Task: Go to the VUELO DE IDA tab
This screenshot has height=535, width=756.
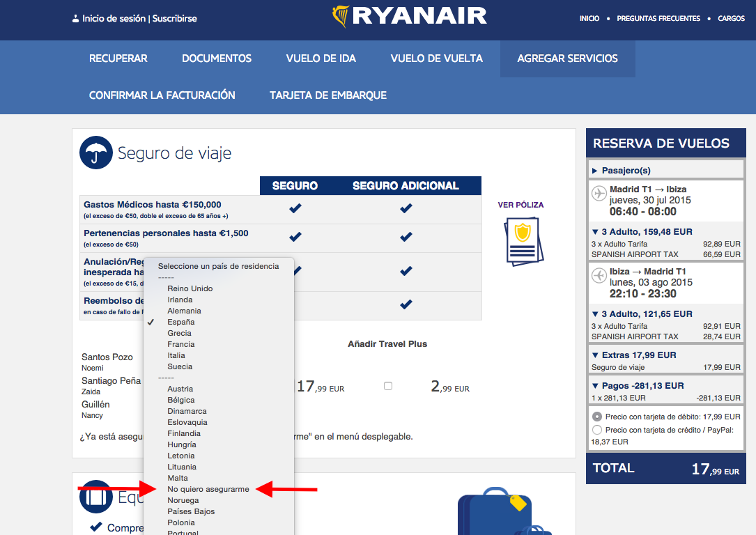Action: click(321, 59)
